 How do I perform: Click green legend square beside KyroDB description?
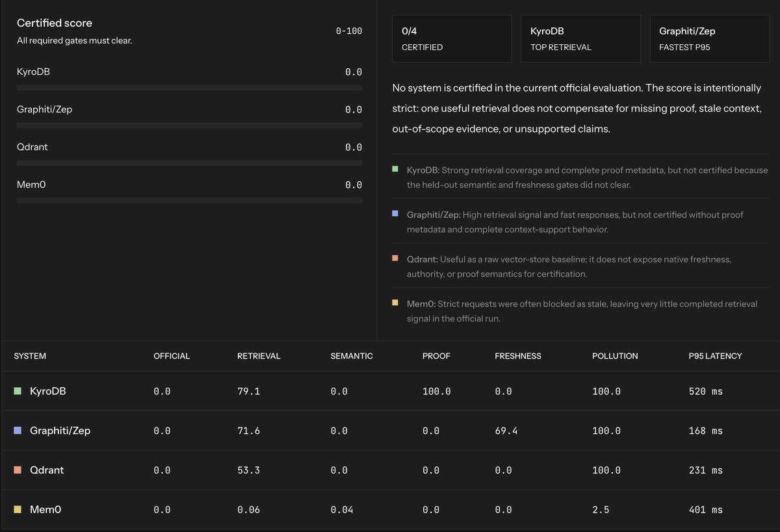click(395, 169)
